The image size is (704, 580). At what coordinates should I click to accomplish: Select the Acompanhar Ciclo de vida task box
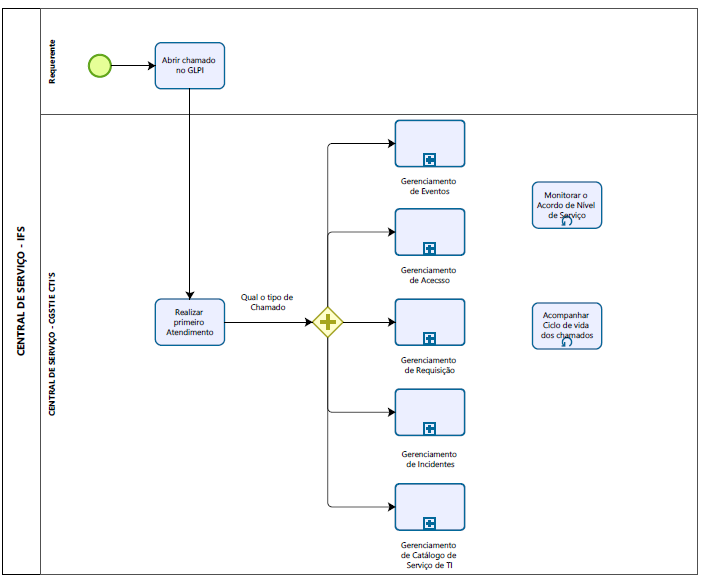567,323
